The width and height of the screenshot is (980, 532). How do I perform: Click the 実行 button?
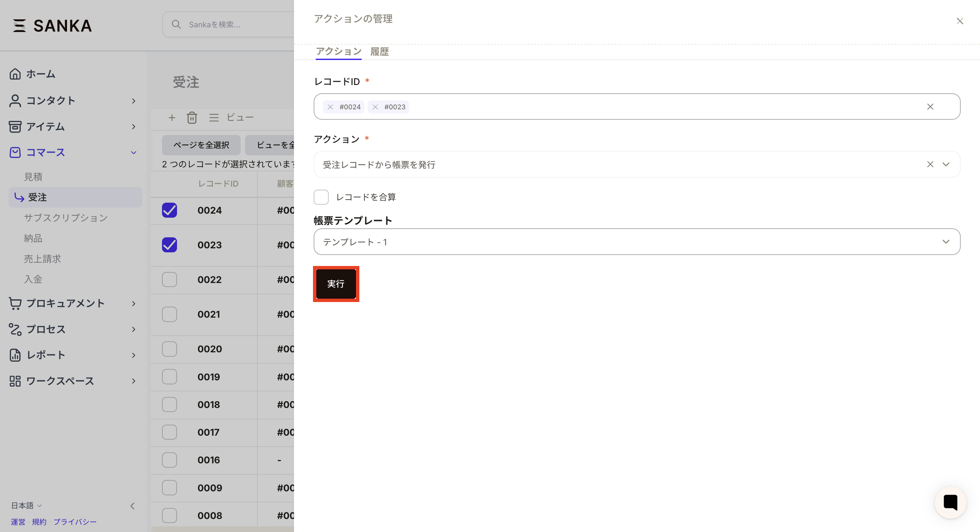pos(336,284)
